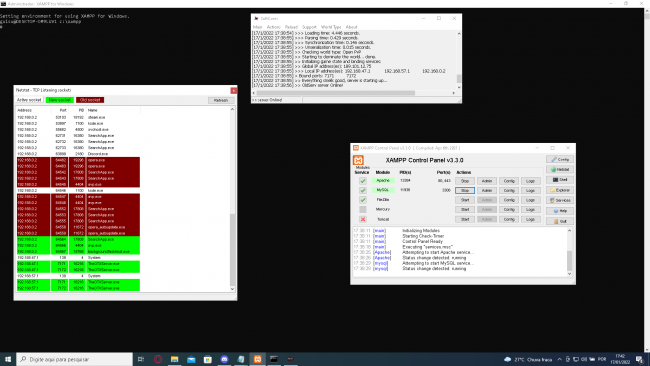Open Explorer from XAMPP side panel

pos(560,190)
